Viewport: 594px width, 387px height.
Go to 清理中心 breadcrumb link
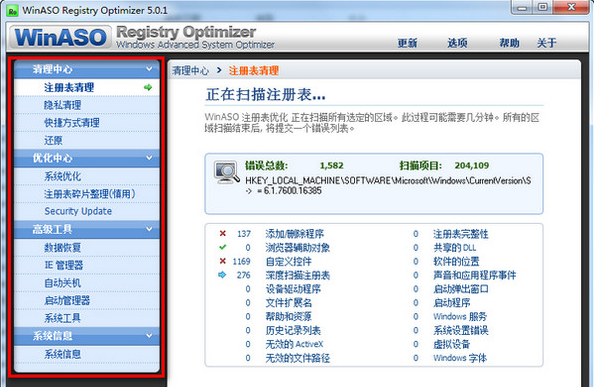(x=191, y=70)
